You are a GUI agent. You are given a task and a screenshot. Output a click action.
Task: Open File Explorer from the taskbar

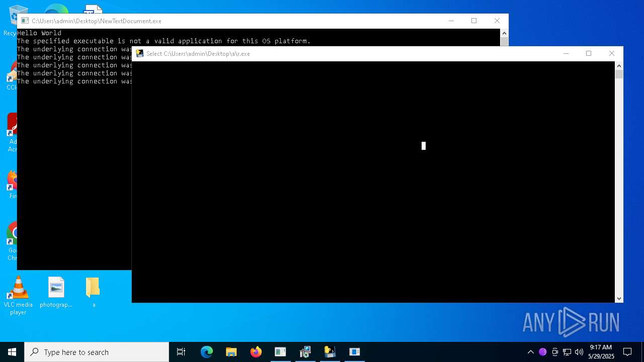[x=231, y=352]
